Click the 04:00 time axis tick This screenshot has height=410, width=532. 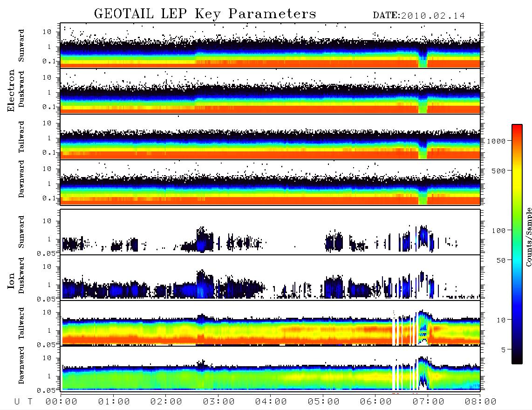(271, 402)
